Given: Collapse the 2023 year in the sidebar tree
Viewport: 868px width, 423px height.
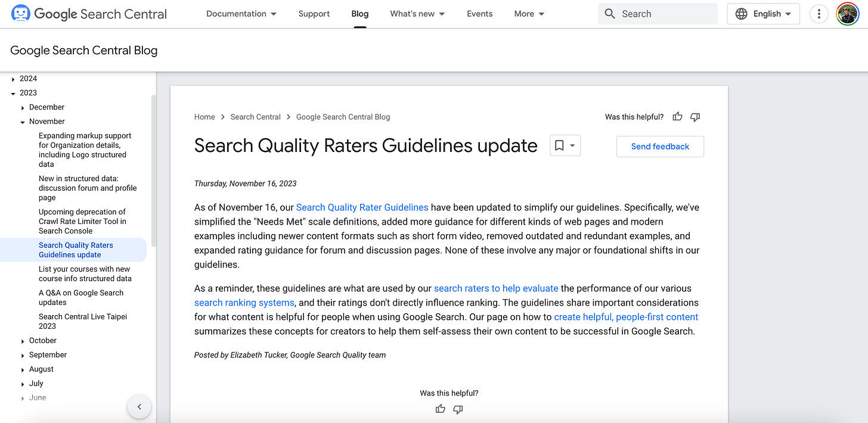Looking at the screenshot, I should click(13, 92).
